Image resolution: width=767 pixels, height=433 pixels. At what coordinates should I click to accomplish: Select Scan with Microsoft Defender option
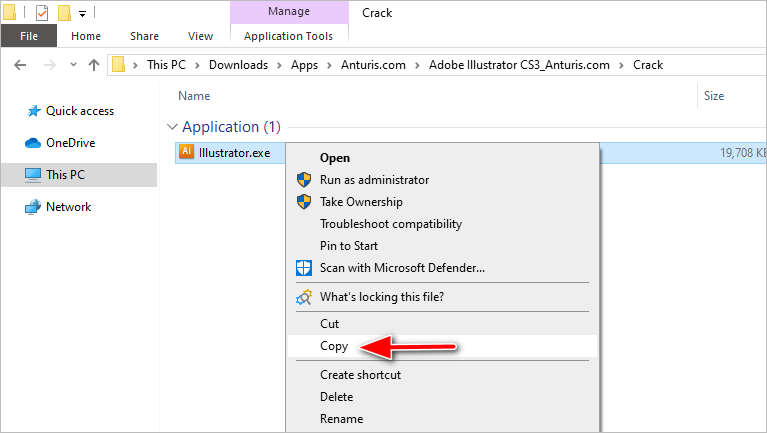click(402, 268)
